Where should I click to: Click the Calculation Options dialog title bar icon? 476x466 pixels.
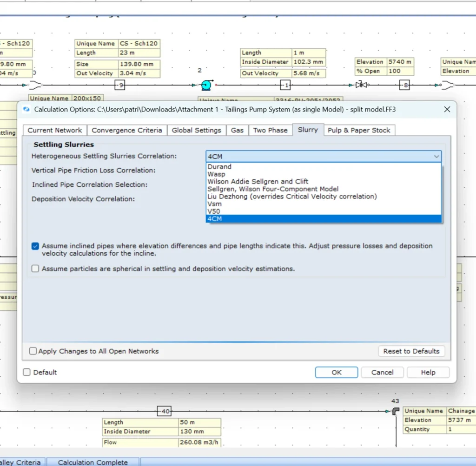click(26, 109)
